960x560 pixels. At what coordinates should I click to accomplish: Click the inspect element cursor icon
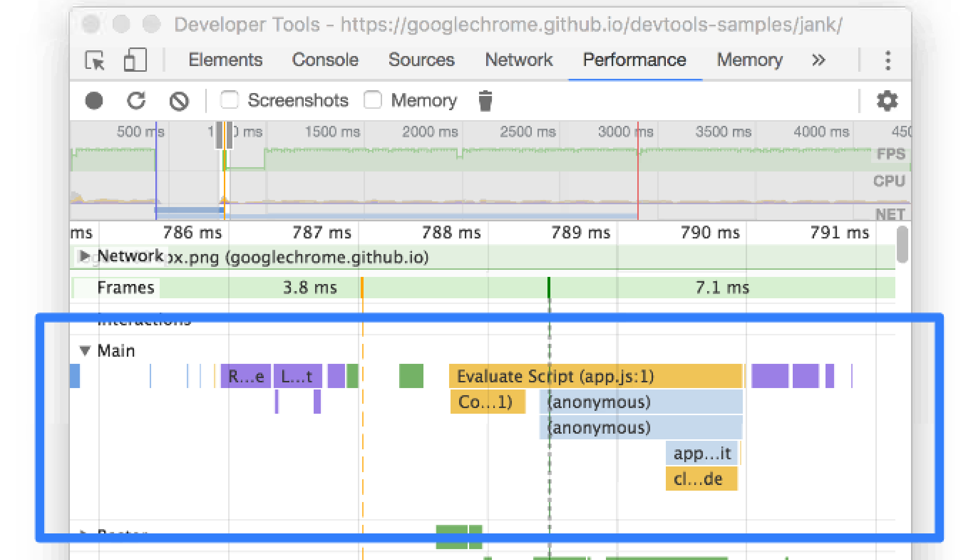pyautogui.click(x=95, y=61)
